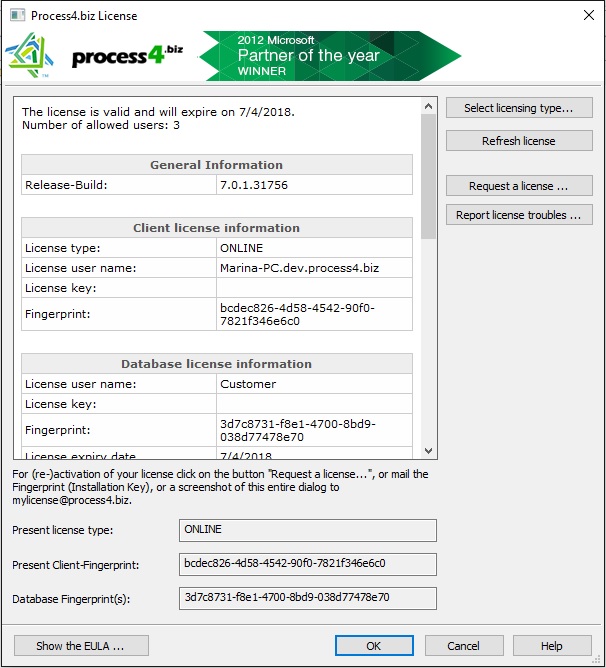Click the license expiry notice text
Screen dimensions: 606x668
pos(158,112)
